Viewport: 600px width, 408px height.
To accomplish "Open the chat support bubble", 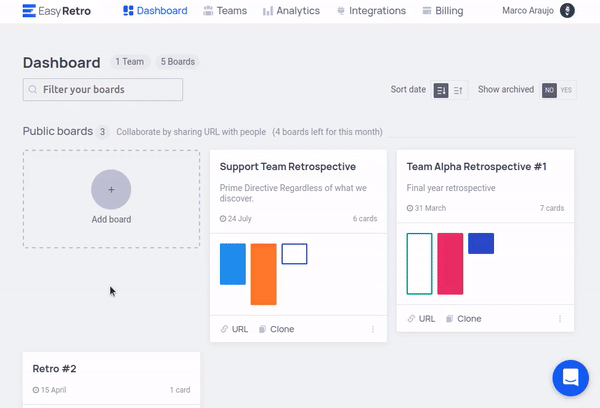I will point(572,379).
